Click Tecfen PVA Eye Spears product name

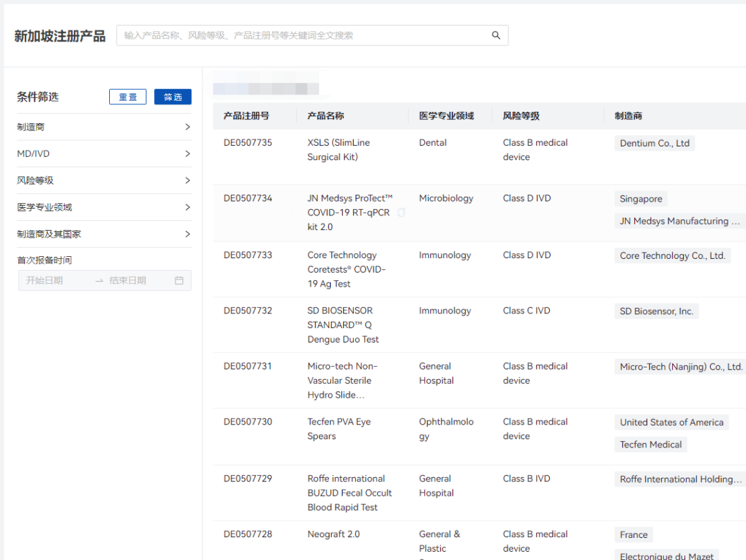click(x=338, y=429)
